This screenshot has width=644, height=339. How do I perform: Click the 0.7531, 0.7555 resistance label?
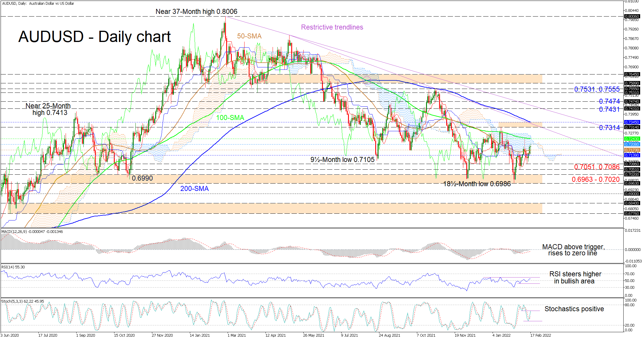(x=596, y=89)
